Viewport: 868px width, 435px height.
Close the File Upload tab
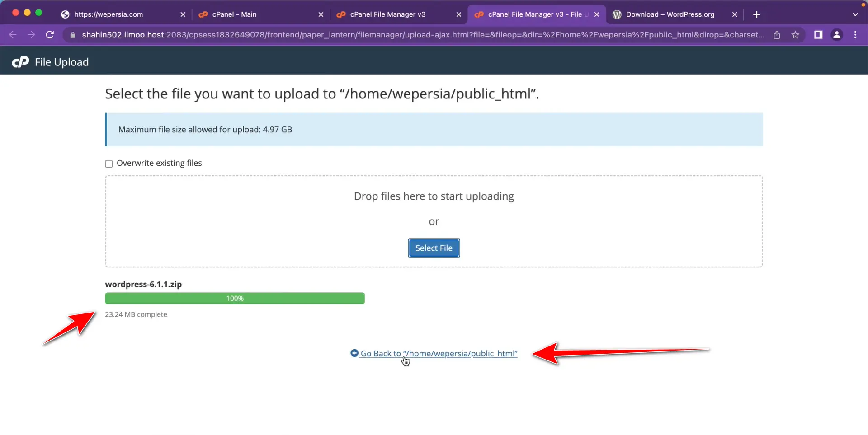[597, 14]
